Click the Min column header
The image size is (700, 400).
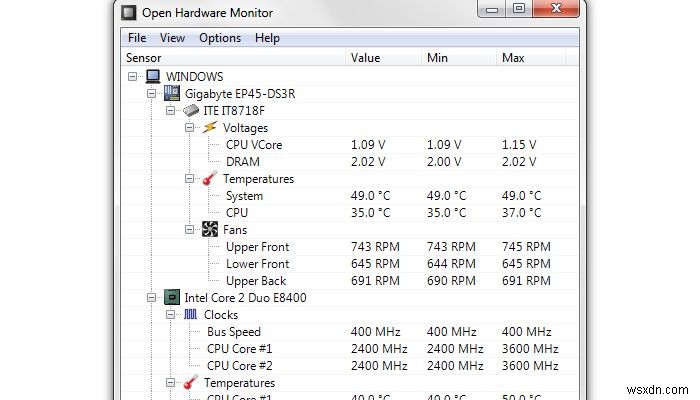459,58
